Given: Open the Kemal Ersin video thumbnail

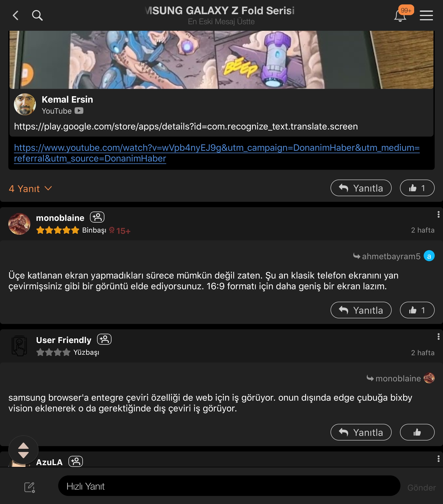Looking at the screenshot, I should [x=221, y=60].
